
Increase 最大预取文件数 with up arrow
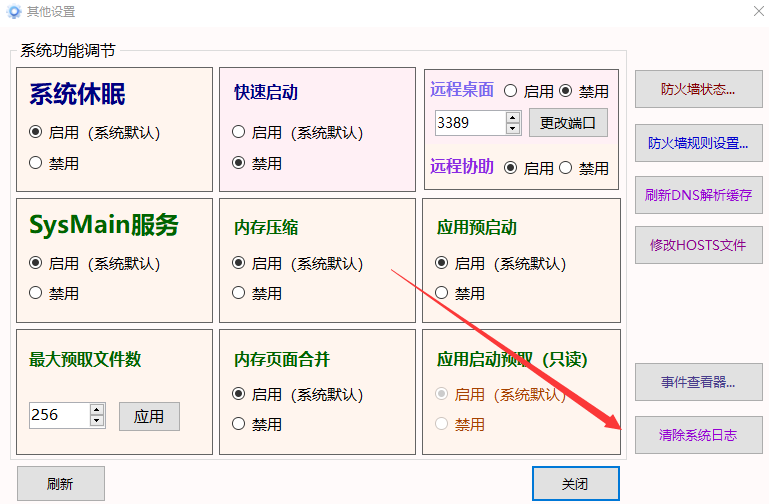pos(97,409)
